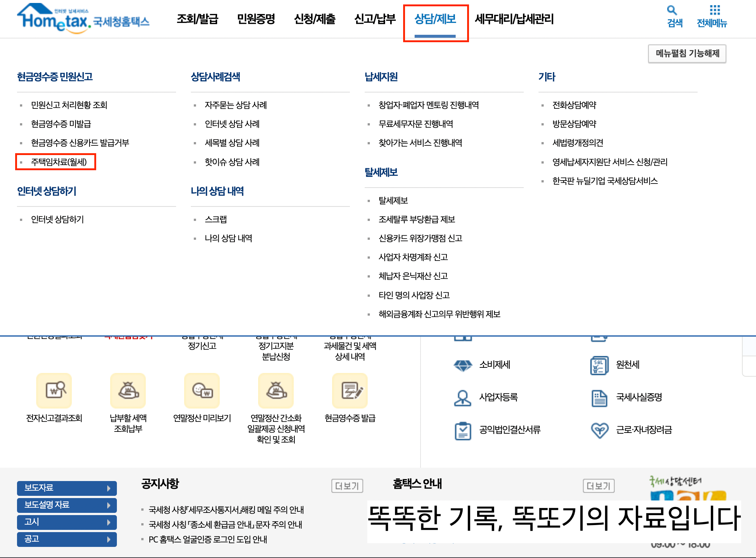The image size is (756, 558).
Task: Expand the 공고 arrow button
Action: pyautogui.click(x=109, y=539)
